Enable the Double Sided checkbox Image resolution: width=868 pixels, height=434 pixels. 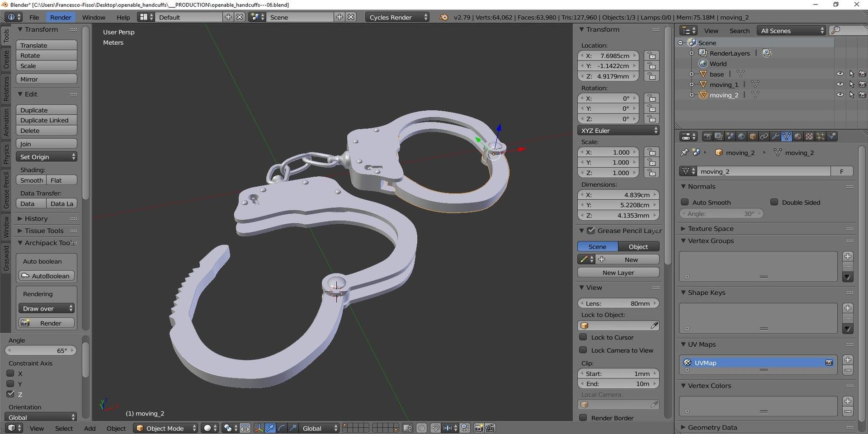point(774,202)
